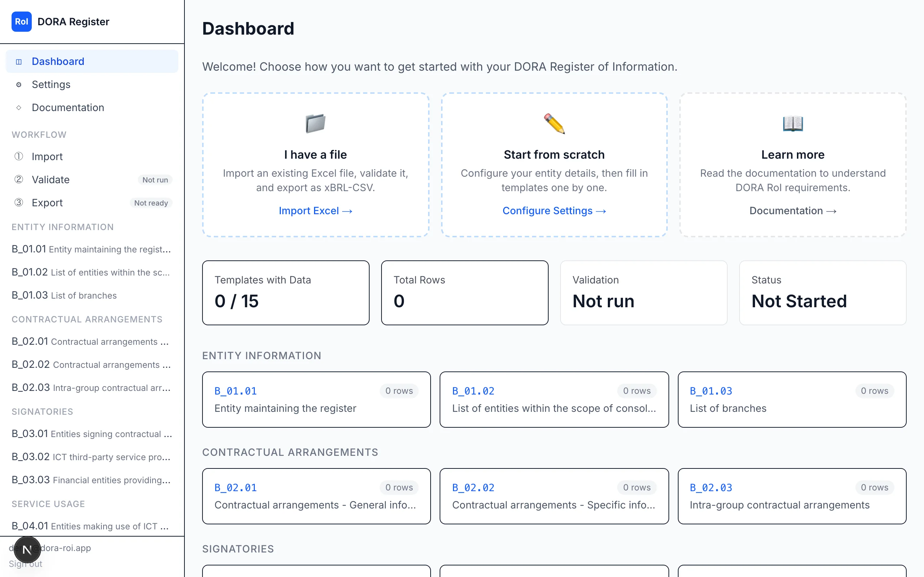Image resolution: width=924 pixels, height=577 pixels.
Task: Select Documentation in the sidebar navigation
Action: 68,107
